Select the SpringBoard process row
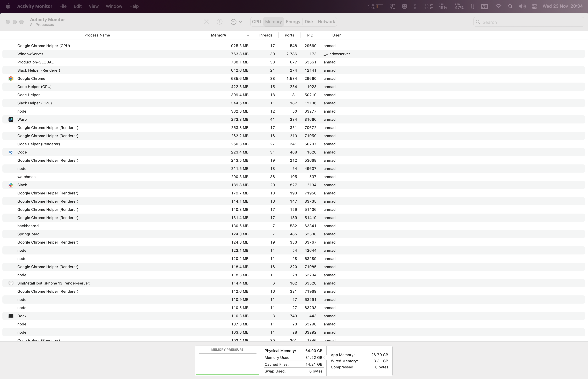Screen dimensions: 588x379 (293, 234)
